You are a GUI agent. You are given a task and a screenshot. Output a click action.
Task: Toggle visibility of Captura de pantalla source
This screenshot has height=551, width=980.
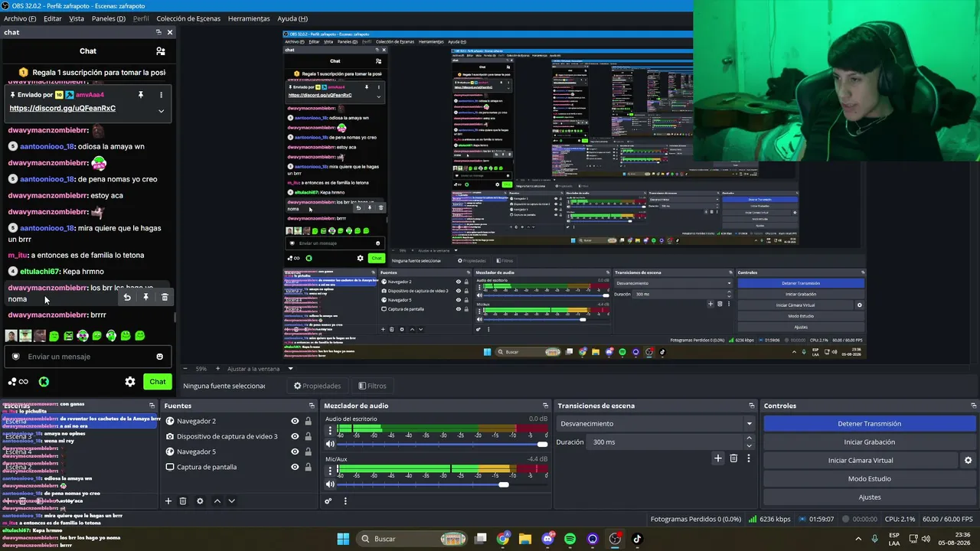point(295,467)
